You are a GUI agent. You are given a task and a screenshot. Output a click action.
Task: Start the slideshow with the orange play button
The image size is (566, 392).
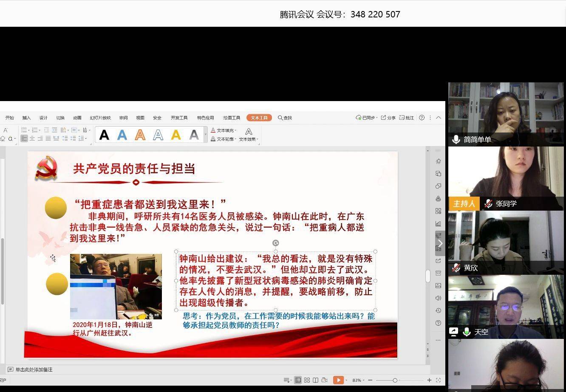(338, 380)
